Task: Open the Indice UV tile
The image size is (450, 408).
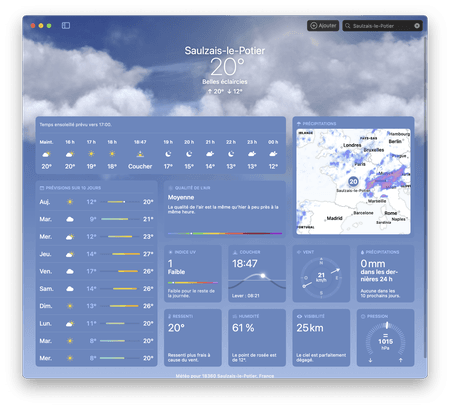Action: pyautogui.click(x=193, y=274)
